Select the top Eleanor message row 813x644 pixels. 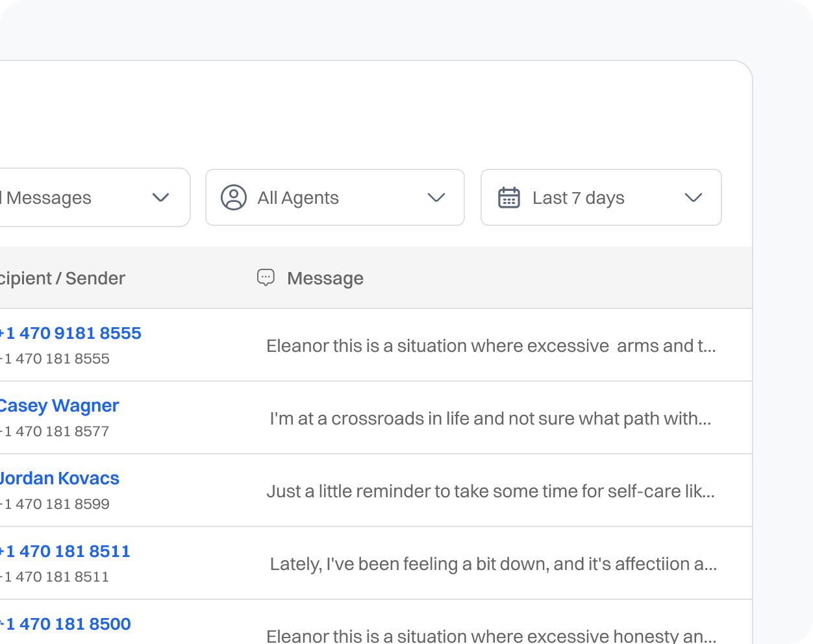(x=490, y=345)
